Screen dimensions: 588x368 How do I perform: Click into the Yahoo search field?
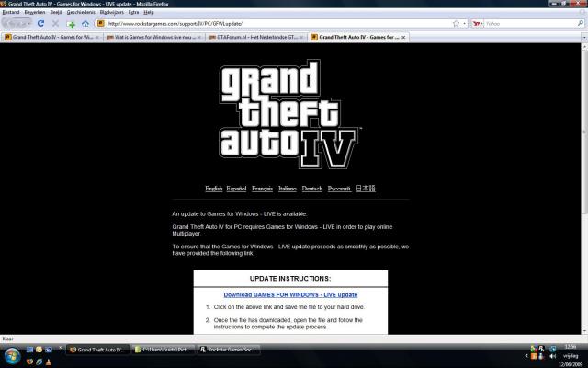[x=530, y=24]
